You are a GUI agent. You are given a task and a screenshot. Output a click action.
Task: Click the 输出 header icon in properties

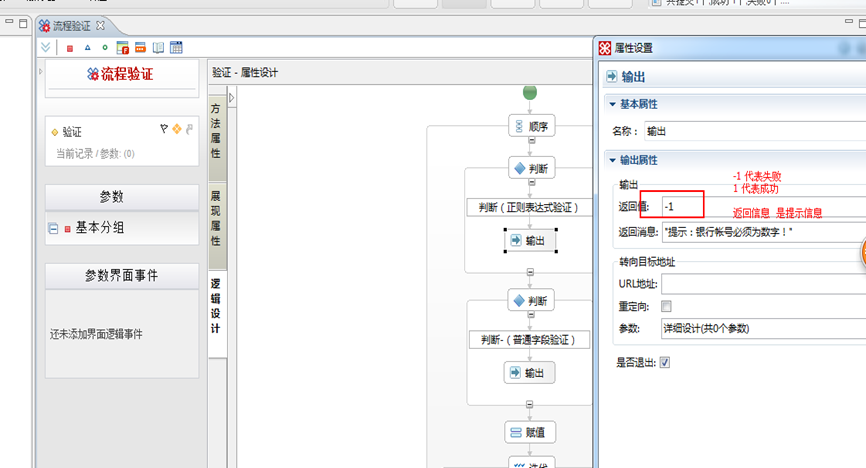point(611,76)
